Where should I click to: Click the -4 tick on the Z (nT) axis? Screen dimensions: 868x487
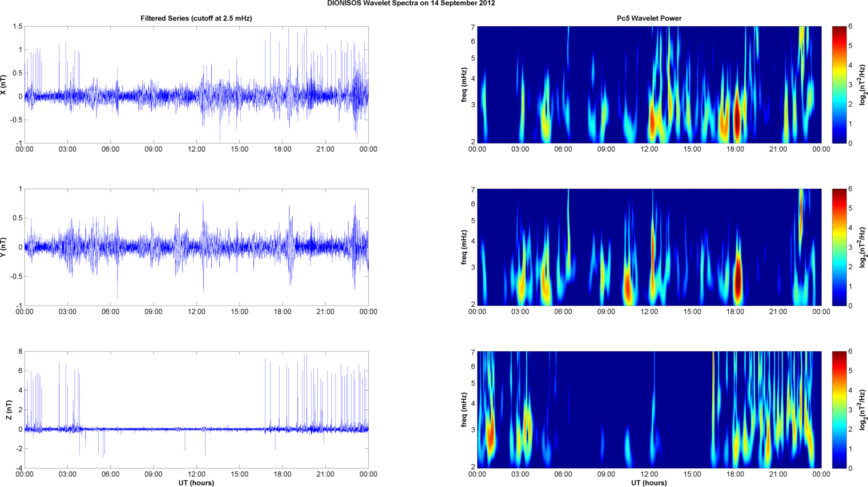point(19,468)
